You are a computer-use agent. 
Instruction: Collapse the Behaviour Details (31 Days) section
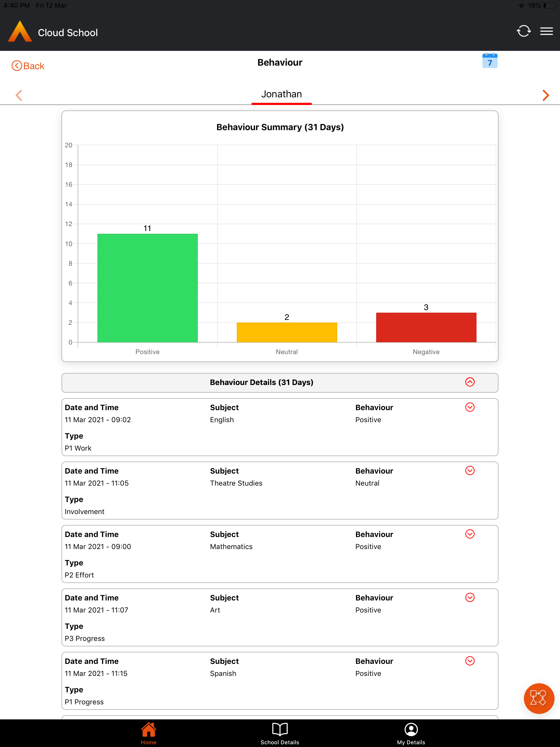(x=470, y=382)
